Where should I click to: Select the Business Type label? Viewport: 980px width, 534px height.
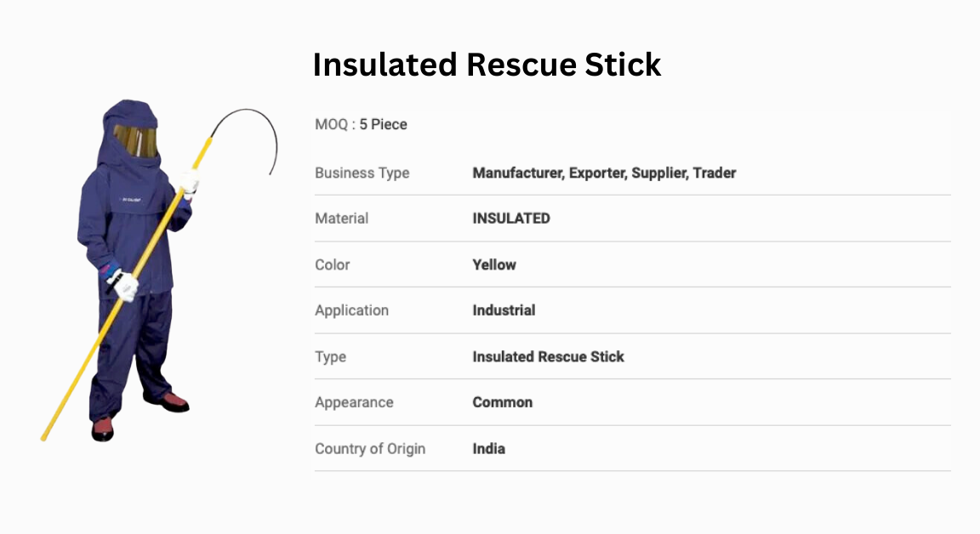tap(362, 173)
